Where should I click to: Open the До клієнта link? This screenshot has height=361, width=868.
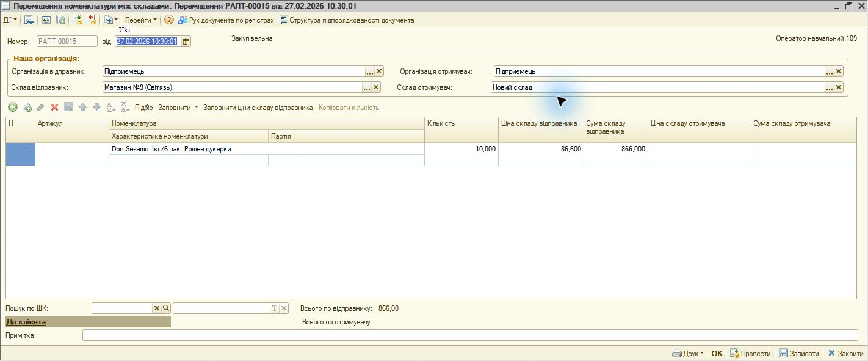26,322
